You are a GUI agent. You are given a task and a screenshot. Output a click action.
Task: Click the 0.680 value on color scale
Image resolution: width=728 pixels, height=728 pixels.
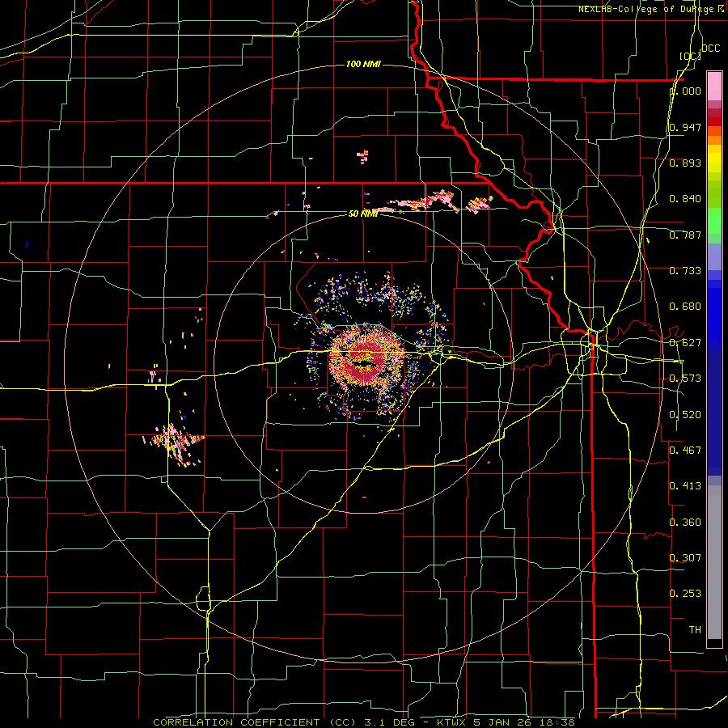coord(685,307)
